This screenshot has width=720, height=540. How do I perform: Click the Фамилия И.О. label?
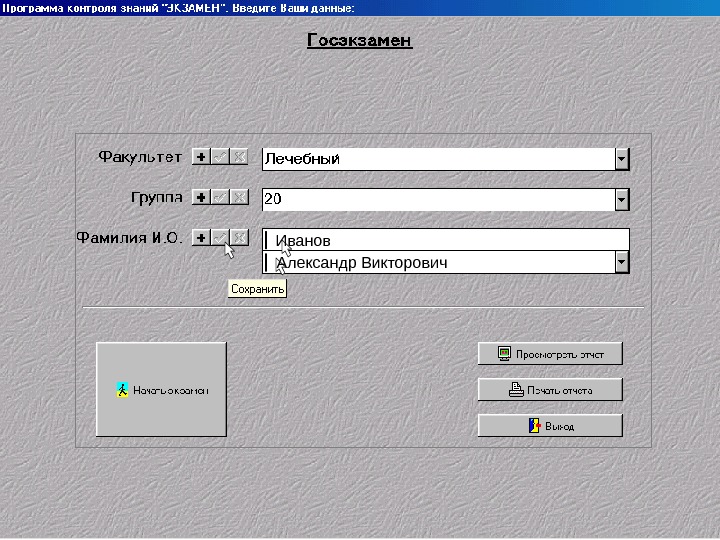pos(129,238)
